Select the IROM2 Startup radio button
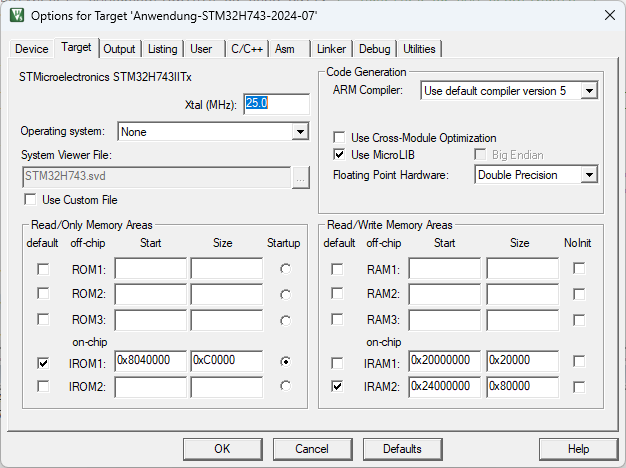The height and width of the screenshot is (468, 626). [285, 386]
